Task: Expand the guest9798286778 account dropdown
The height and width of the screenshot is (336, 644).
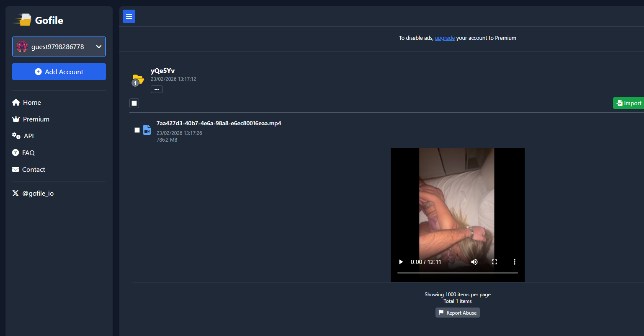Action: (99, 47)
